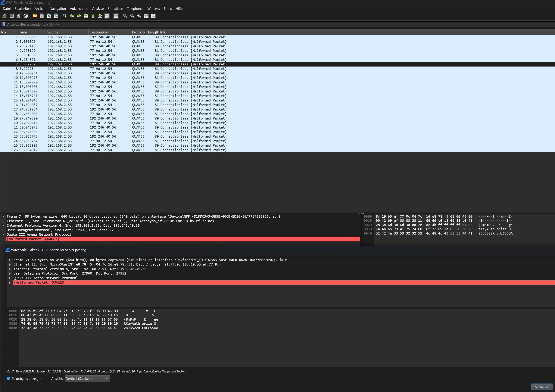Click the zoom in magnifier icon
Screen dimensions: 555x392
[125, 16]
